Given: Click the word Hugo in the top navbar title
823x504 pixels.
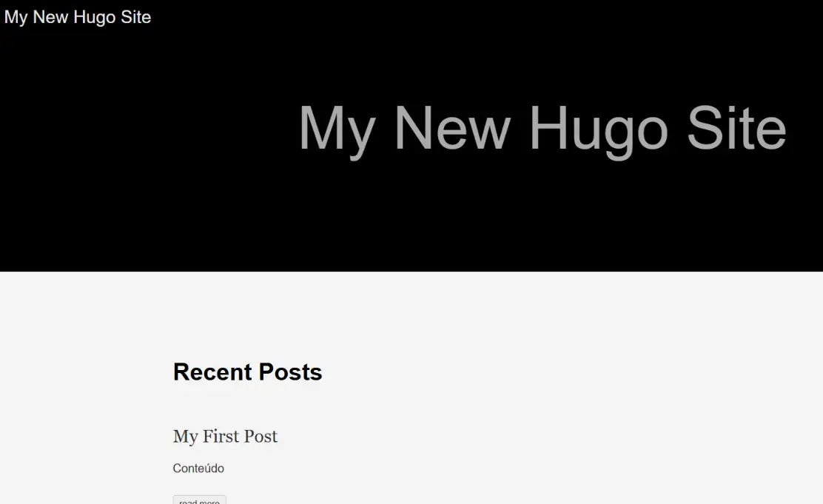Looking at the screenshot, I should tap(95, 18).
